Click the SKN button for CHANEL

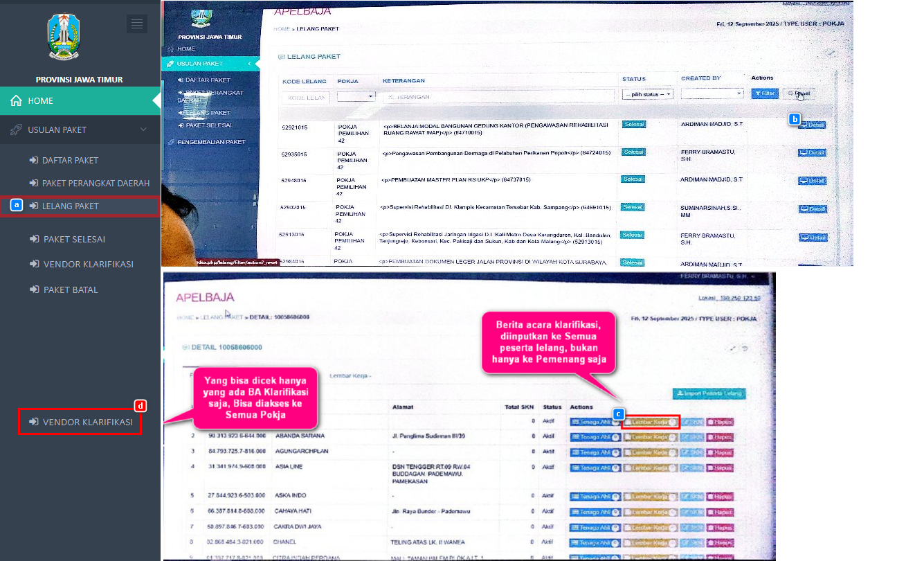click(691, 542)
